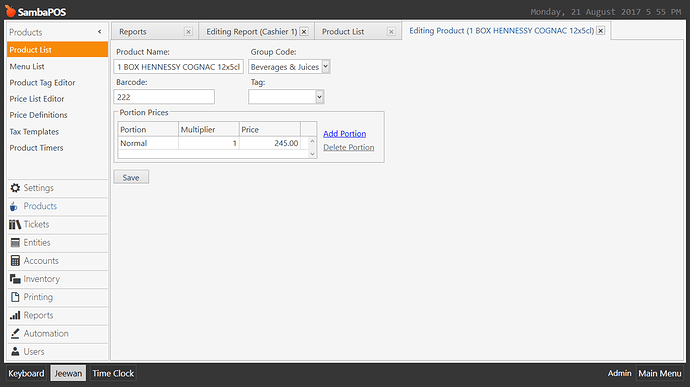Open Tax Templates
The height and width of the screenshot is (387, 690).
point(34,132)
